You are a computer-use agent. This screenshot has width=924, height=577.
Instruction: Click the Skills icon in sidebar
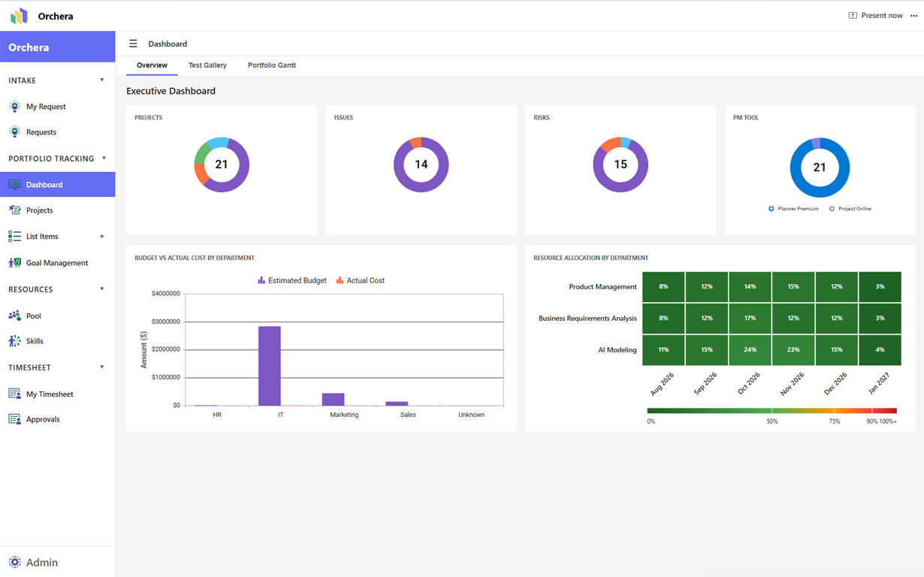pos(14,341)
